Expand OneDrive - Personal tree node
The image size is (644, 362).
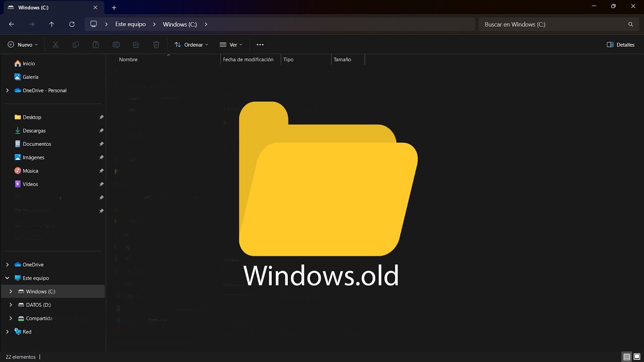click(7, 90)
